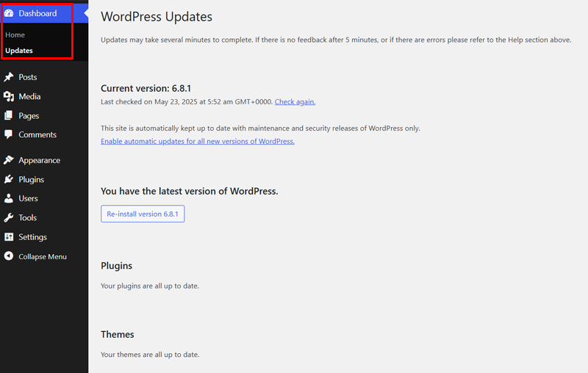Click the Plugins section heading
Viewport: 588px width, 373px height.
[117, 266]
